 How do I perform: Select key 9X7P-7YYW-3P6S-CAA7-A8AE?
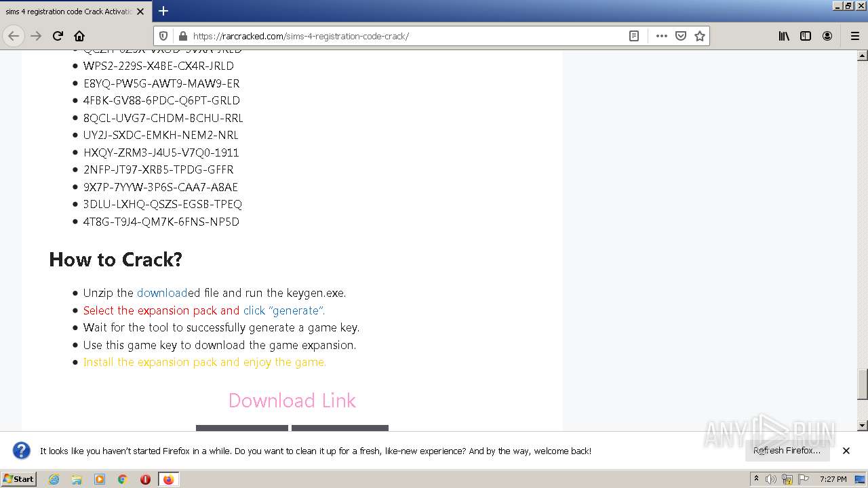[161, 187]
